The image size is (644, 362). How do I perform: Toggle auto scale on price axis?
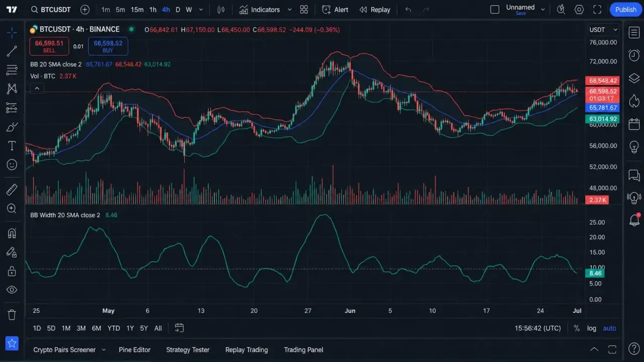click(x=609, y=328)
